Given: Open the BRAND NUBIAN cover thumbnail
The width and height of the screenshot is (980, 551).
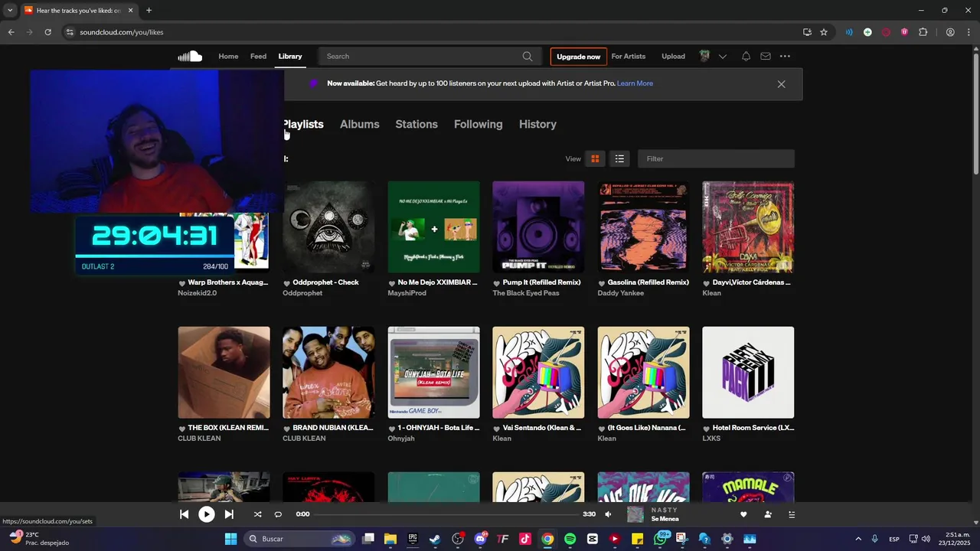Looking at the screenshot, I should [x=328, y=373].
